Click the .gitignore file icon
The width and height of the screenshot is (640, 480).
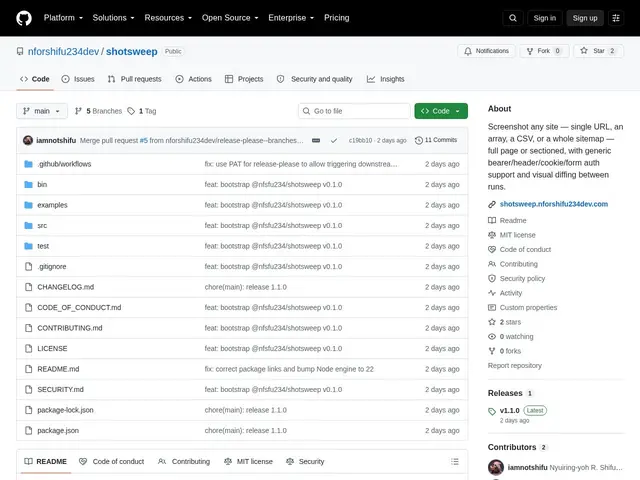28,267
